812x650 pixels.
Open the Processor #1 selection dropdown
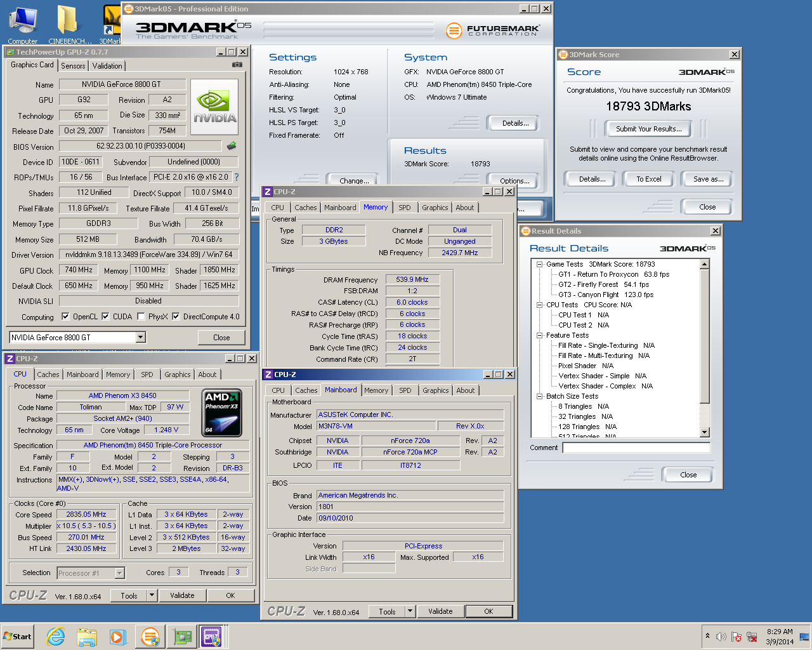(x=119, y=573)
